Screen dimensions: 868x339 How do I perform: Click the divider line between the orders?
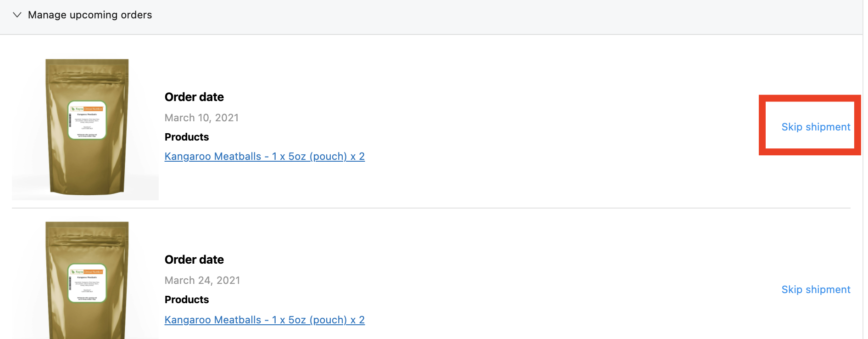[431, 208]
